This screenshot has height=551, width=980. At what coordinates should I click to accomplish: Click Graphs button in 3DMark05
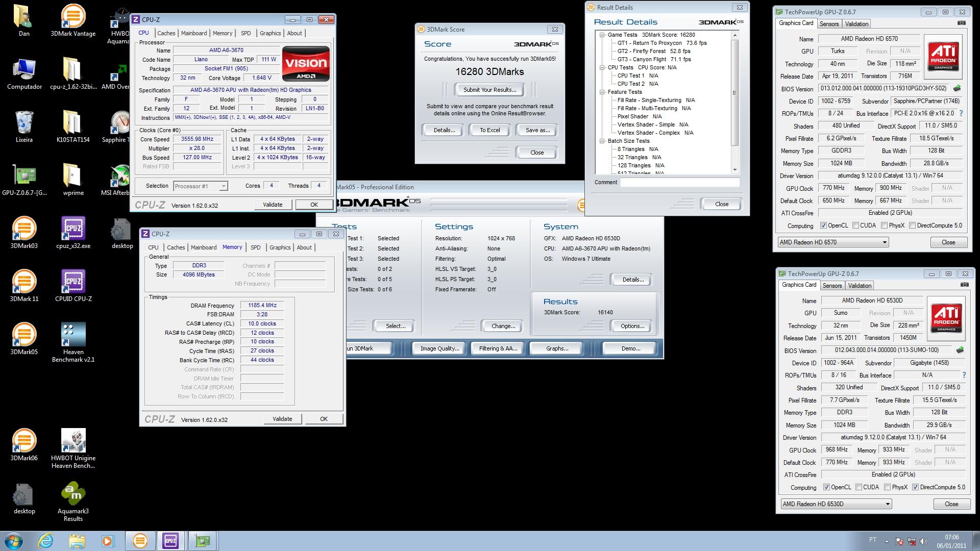click(x=557, y=348)
